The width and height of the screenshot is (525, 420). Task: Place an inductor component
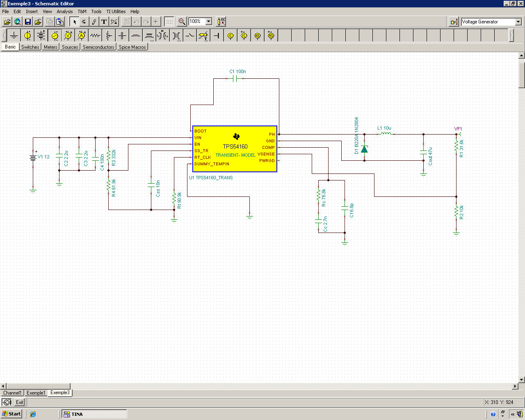tap(135, 35)
